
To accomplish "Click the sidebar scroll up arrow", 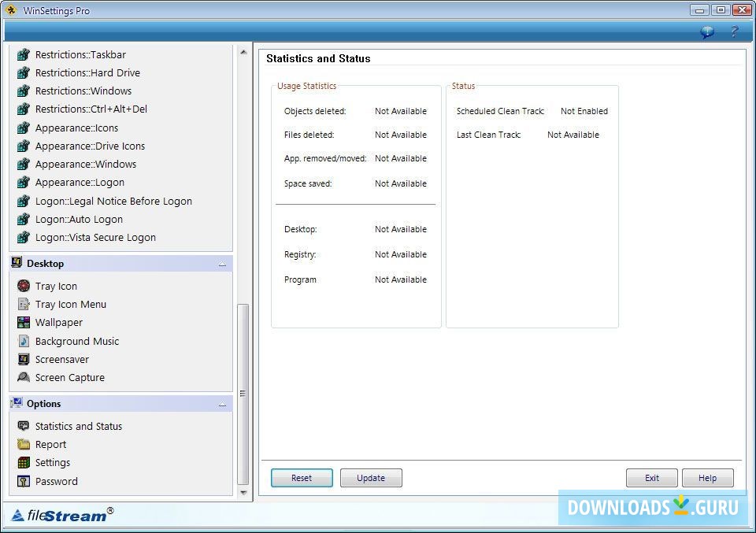I will tap(243, 51).
